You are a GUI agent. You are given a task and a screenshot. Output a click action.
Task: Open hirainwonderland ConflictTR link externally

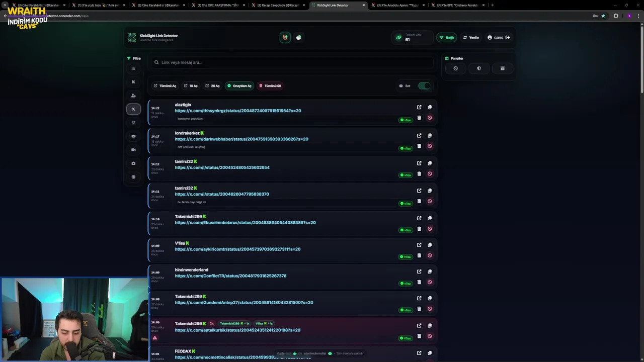coord(419,271)
